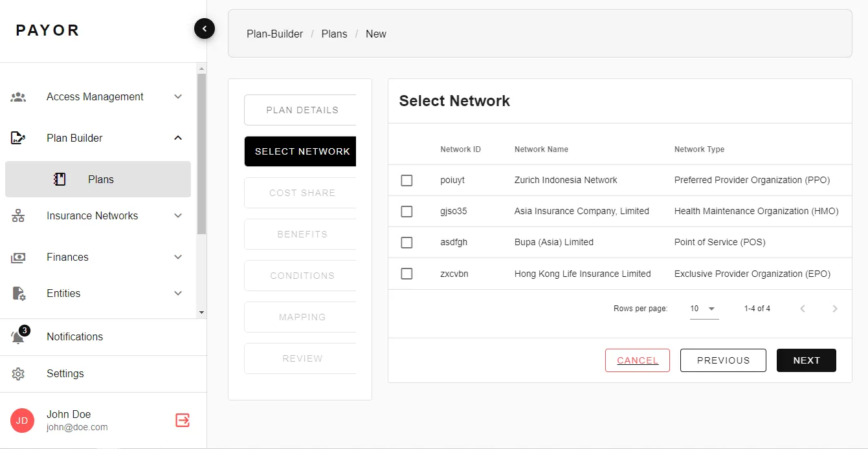Click the Plan-Builder breadcrumb link

pyautogui.click(x=274, y=34)
